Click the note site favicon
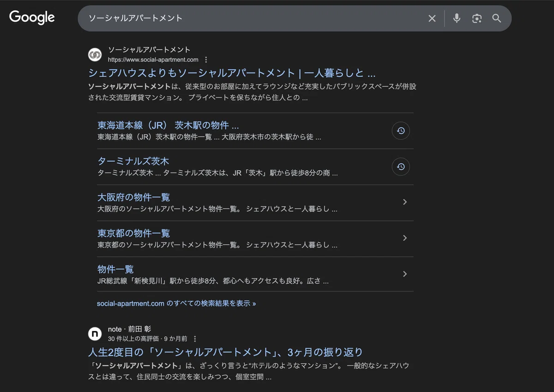The height and width of the screenshot is (392, 554). [95, 333]
